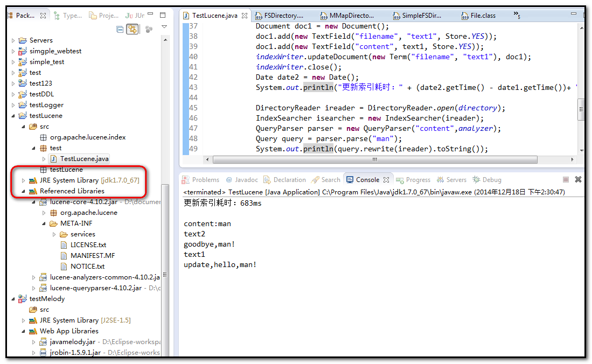The width and height of the screenshot is (592, 364).
Task: Open Package Explorer view menu arrow
Action: pyautogui.click(x=164, y=27)
